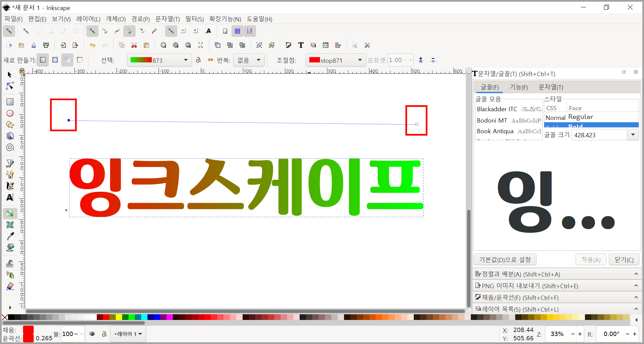Open the stop871 stops dropdown
This screenshot has width=644, height=344.
[x=335, y=60]
